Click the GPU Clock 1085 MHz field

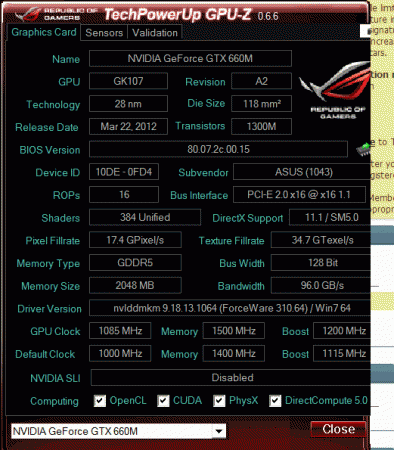(x=120, y=331)
